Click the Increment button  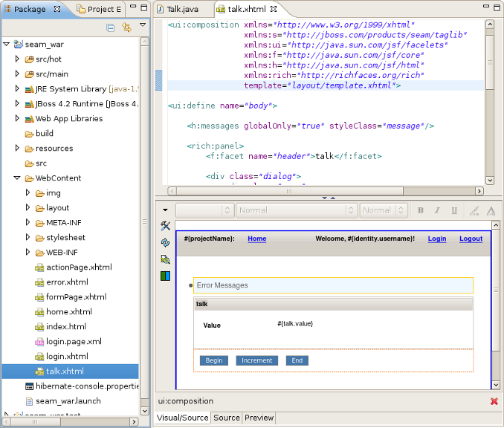[x=256, y=360]
